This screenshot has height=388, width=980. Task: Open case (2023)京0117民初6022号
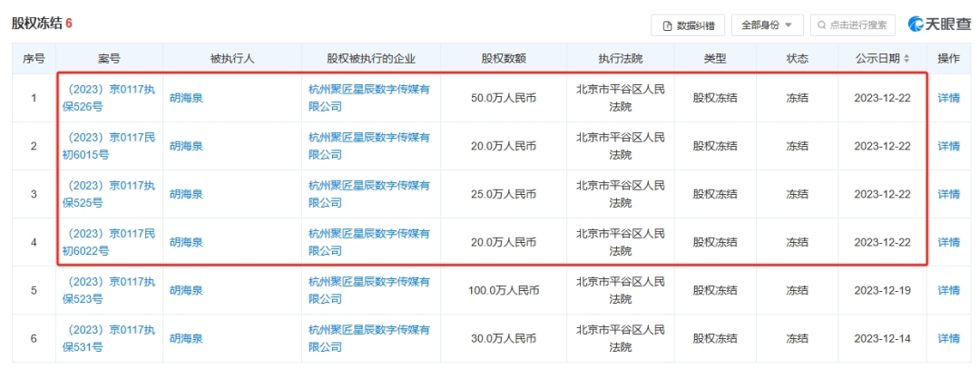point(109,242)
